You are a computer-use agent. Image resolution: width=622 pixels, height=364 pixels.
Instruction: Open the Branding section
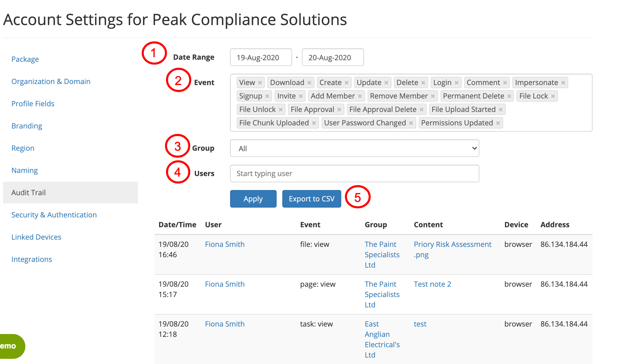point(27,126)
